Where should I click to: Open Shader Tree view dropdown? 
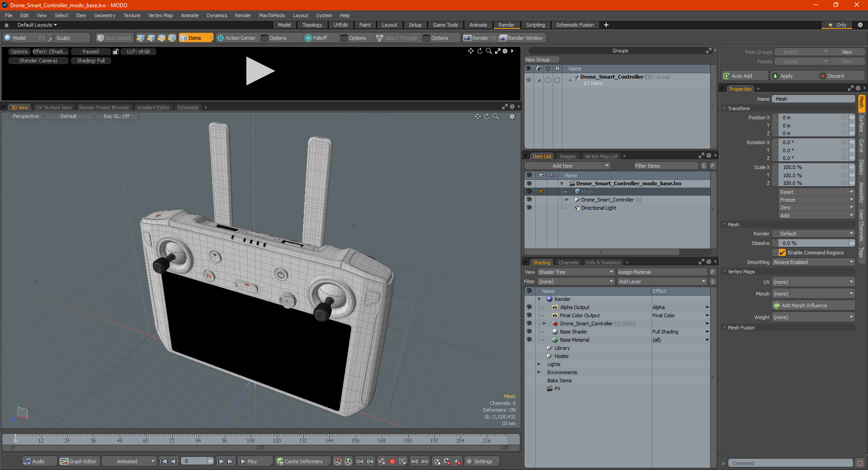576,272
